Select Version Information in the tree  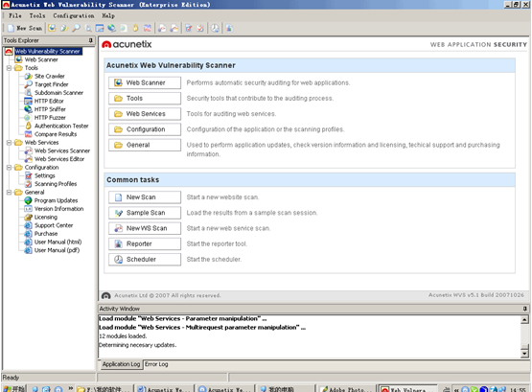(x=59, y=209)
